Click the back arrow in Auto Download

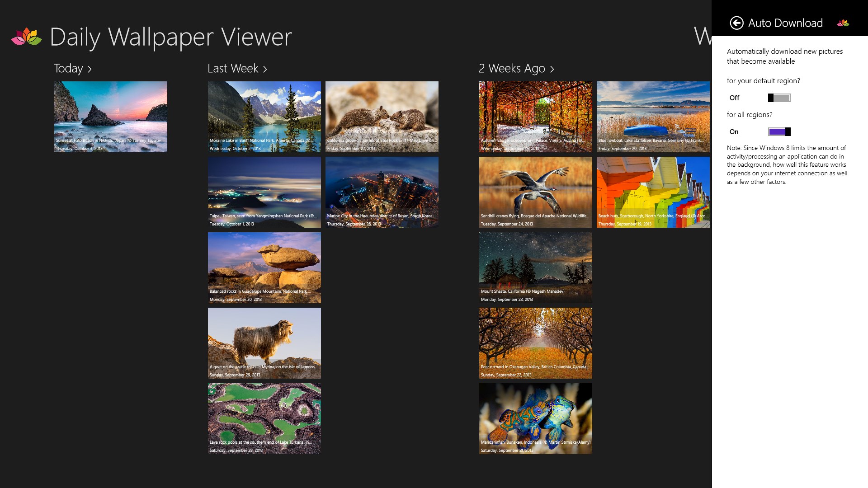[736, 23]
